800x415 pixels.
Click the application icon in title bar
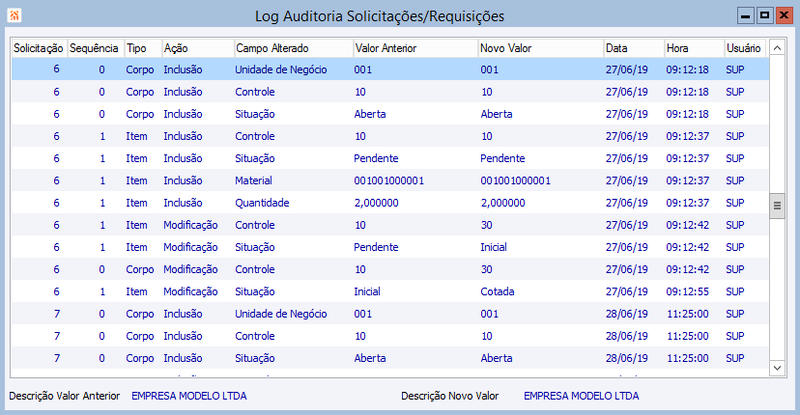click(x=14, y=16)
